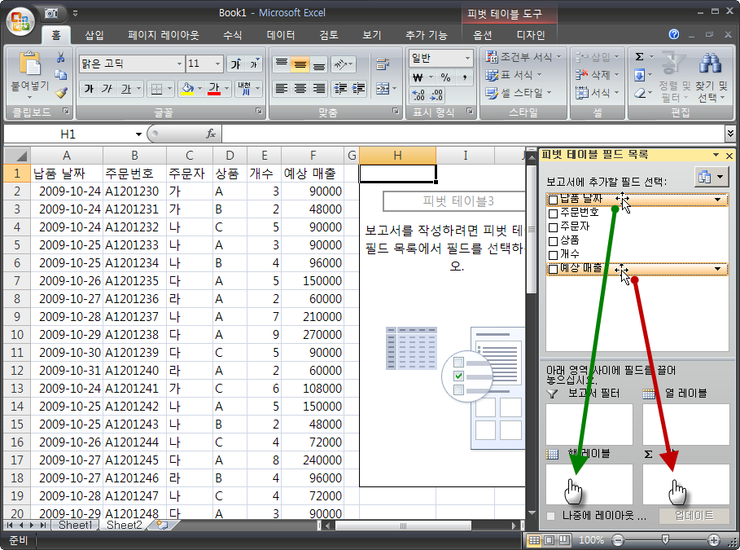
Task: Align text to middle of cell
Action: (300, 64)
